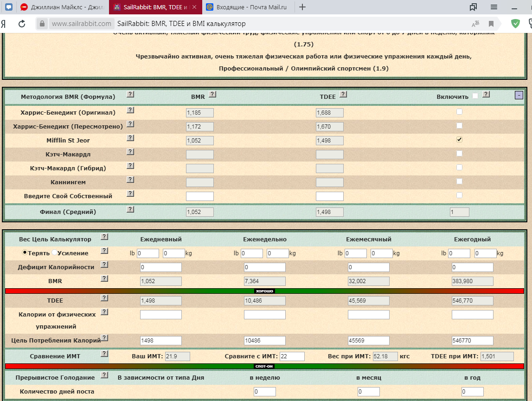Click the Сравните с ИМТ input field
Viewport: 532px width, 401px height.
pyautogui.click(x=292, y=356)
